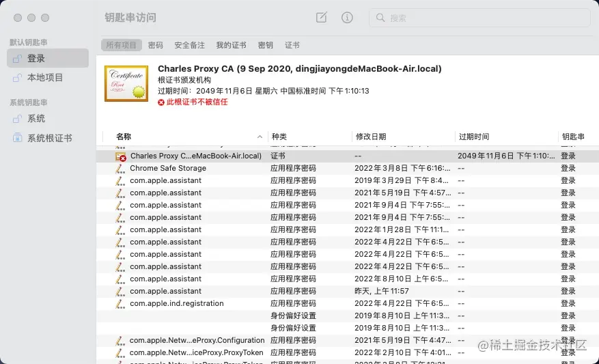
Task: Click the lock icon next to 登录 keychain
Action: click(17, 59)
